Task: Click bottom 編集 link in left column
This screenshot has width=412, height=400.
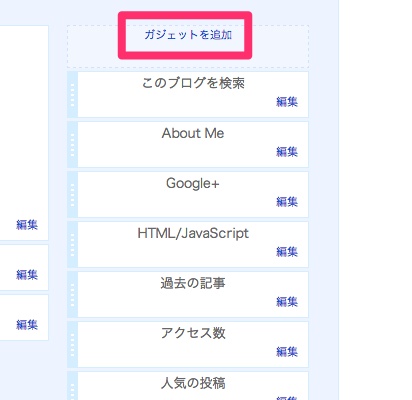Action: 27,325
